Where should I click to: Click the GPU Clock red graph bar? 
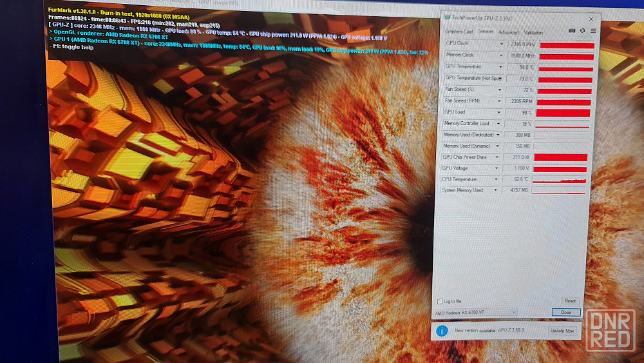click(567, 46)
